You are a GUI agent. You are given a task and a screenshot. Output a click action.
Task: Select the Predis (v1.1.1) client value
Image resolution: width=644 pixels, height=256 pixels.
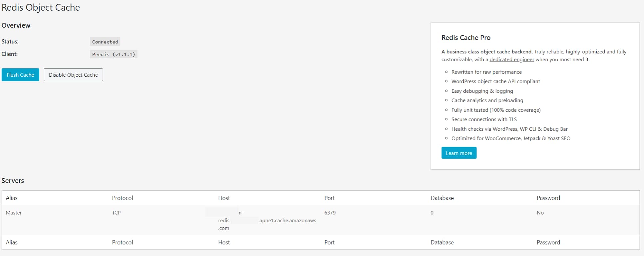[114, 54]
